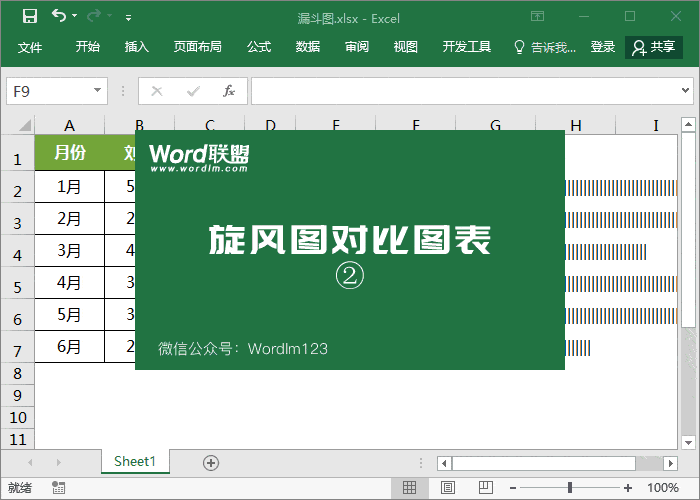Switch to Page Break Preview icon
Viewport: 700px width, 500px height.
coord(486,488)
